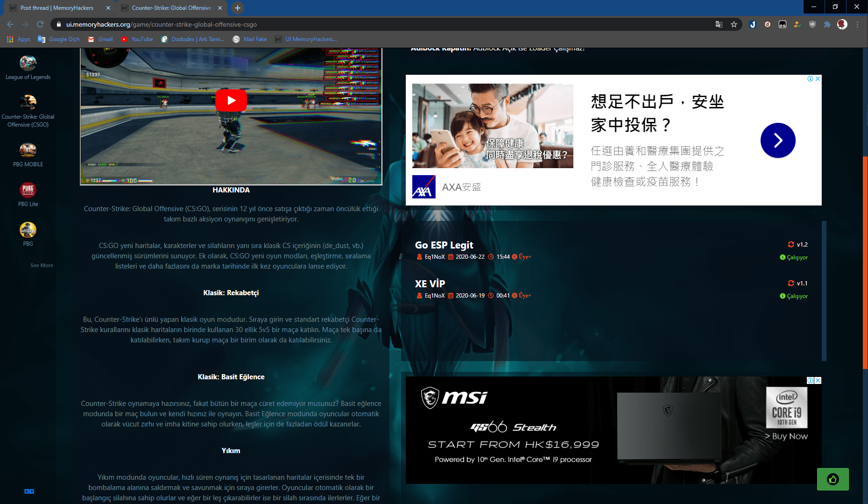
Task: Open PBG sidebar game icon
Action: (x=28, y=229)
